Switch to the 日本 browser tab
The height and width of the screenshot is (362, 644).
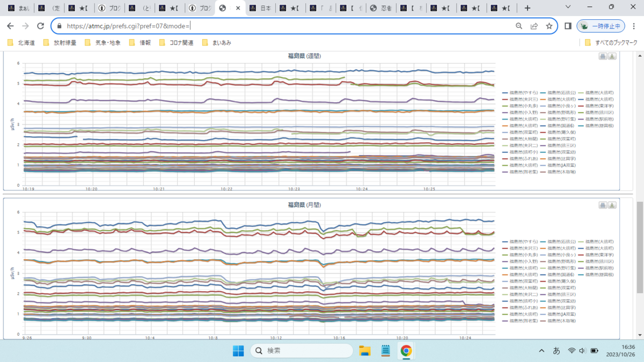coord(260,8)
